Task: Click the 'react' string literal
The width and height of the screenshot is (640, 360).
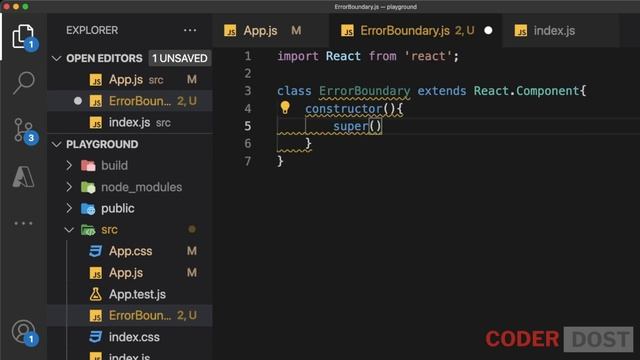Action: pos(428,56)
